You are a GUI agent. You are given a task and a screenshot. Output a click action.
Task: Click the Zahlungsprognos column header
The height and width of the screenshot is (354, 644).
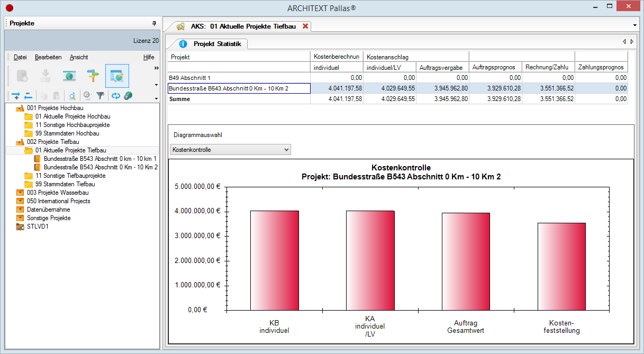click(601, 67)
